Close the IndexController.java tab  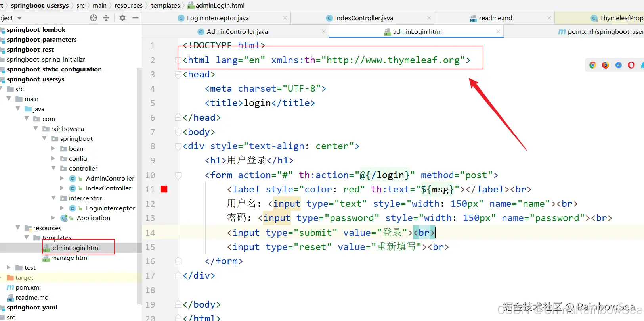429,18
